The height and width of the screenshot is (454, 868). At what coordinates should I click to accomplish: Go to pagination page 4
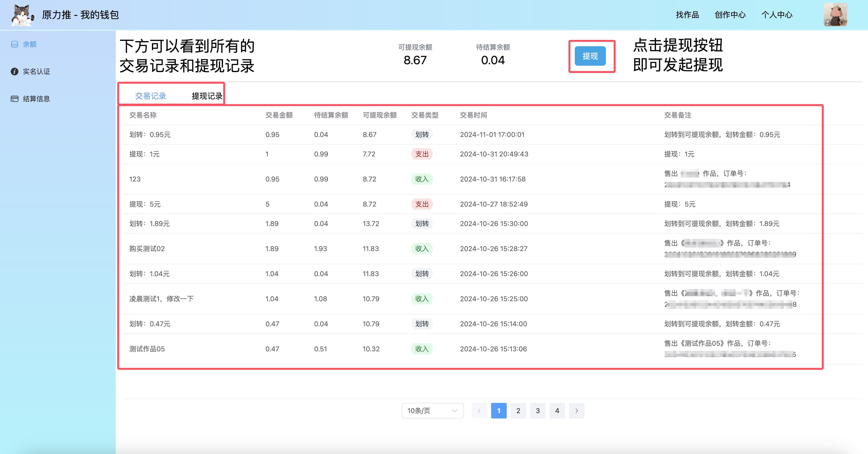click(x=557, y=410)
